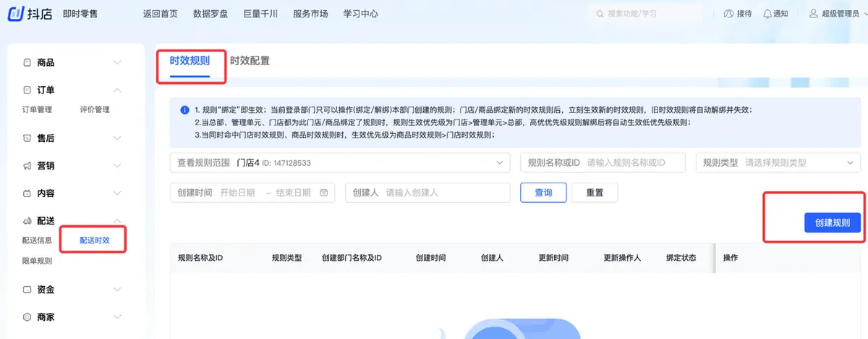The width and height of the screenshot is (868, 339).
Task: Open 超级管理员 account dropdown arrow
Action: 866,14
